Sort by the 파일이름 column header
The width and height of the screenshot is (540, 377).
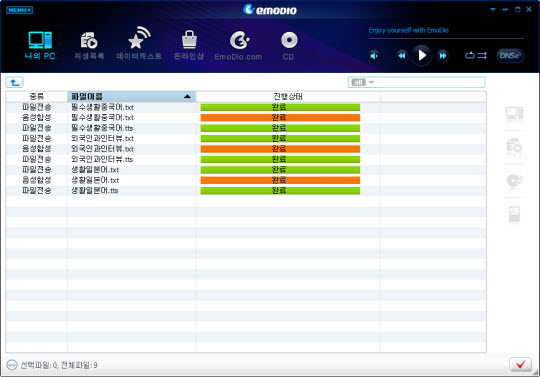(132, 96)
